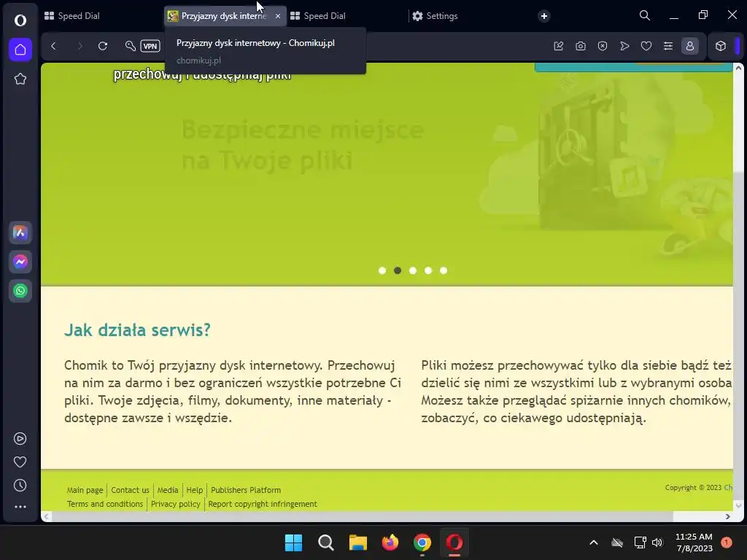Open Easy Setup sliders icon

(668, 46)
